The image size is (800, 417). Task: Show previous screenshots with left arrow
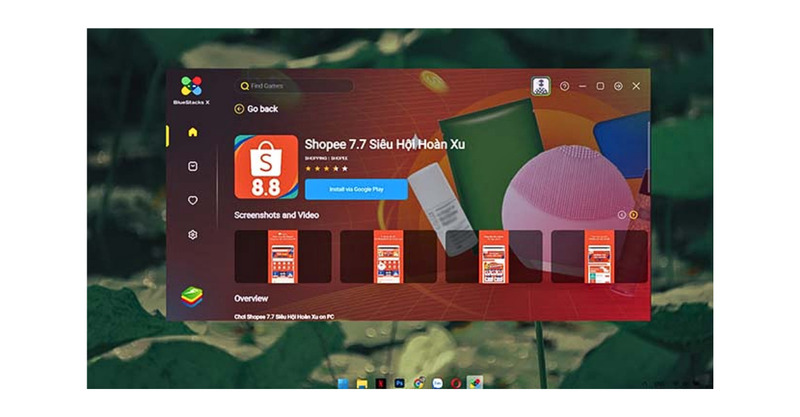click(621, 215)
